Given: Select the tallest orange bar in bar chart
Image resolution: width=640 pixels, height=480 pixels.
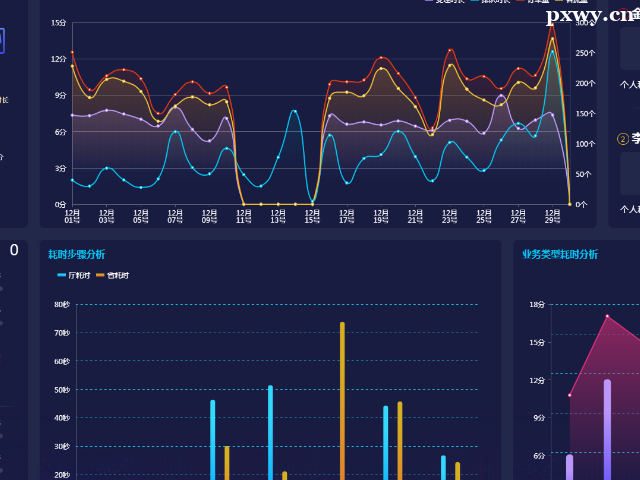Looking at the screenshot, I should (x=342, y=400).
